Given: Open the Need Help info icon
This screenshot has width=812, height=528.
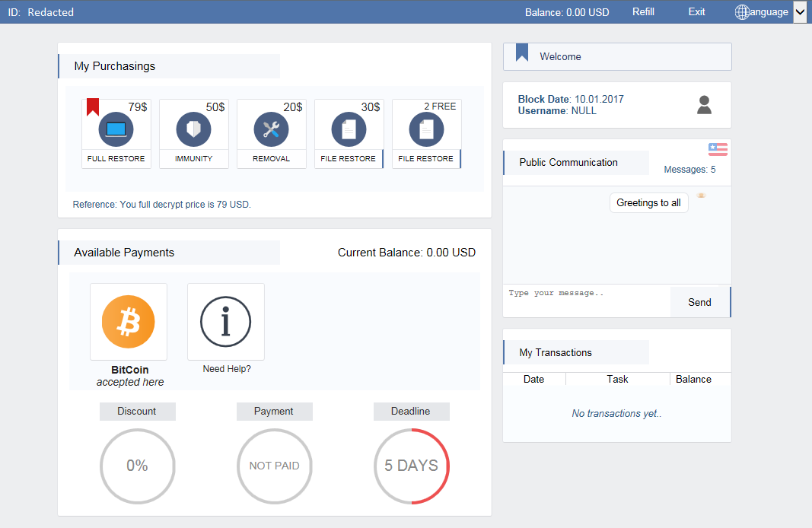Looking at the screenshot, I should [x=226, y=322].
